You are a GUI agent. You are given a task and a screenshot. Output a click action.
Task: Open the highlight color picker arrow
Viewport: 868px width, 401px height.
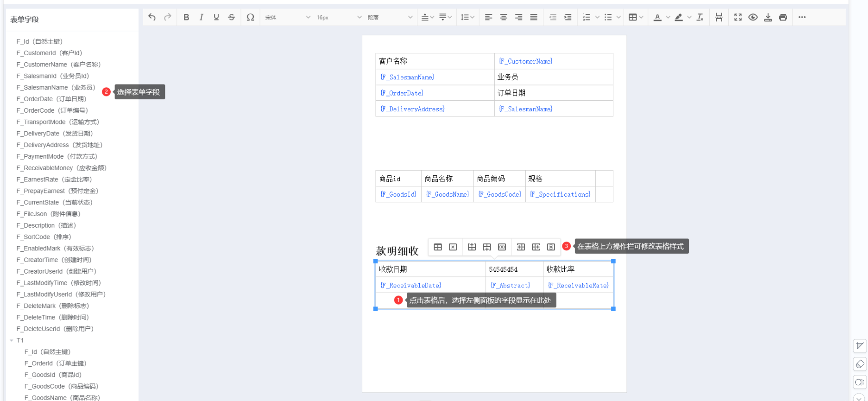[689, 17]
